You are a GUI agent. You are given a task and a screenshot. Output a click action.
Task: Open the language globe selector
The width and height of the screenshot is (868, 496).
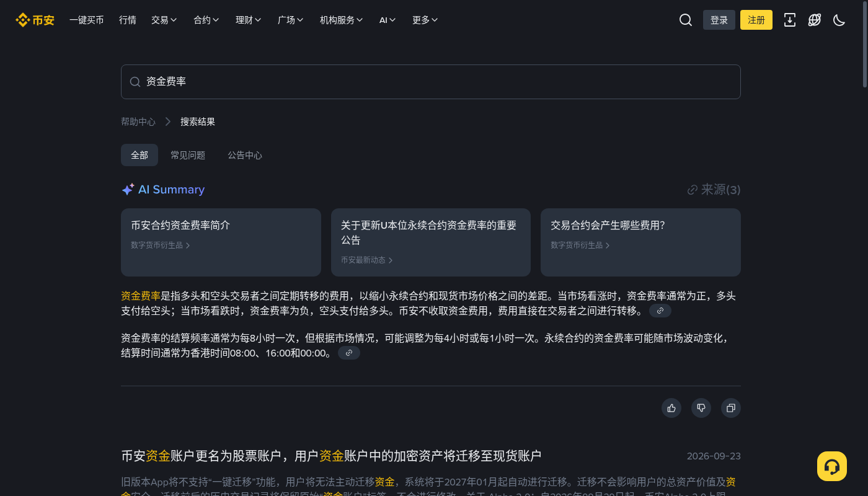tap(815, 20)
